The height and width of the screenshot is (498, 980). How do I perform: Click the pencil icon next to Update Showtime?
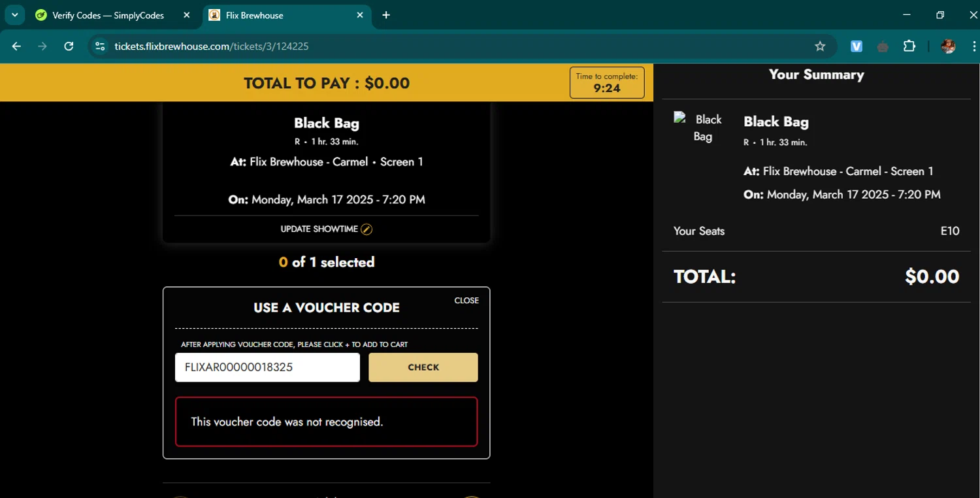[x=367, y=229]
